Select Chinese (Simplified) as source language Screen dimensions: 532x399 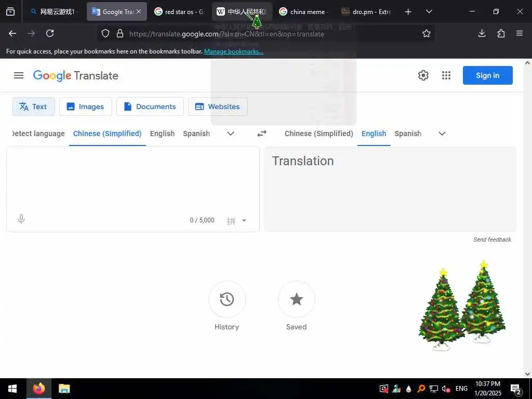coord(107,134)
